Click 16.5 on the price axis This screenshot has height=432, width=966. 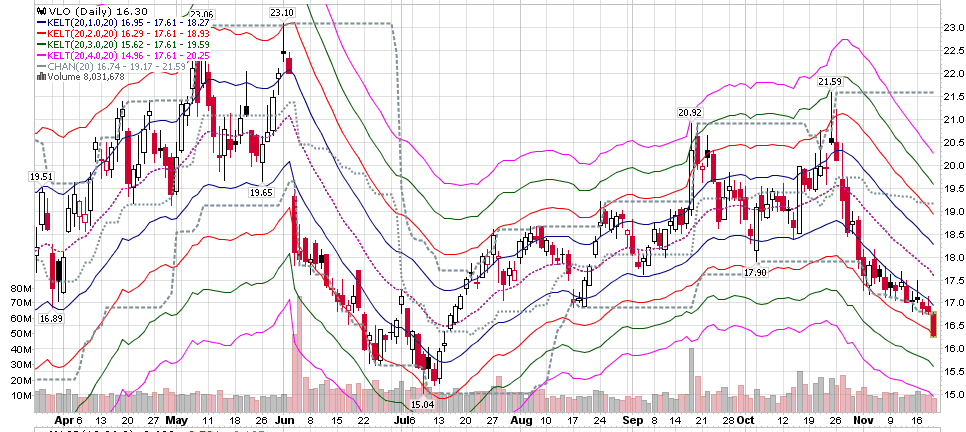954,325
